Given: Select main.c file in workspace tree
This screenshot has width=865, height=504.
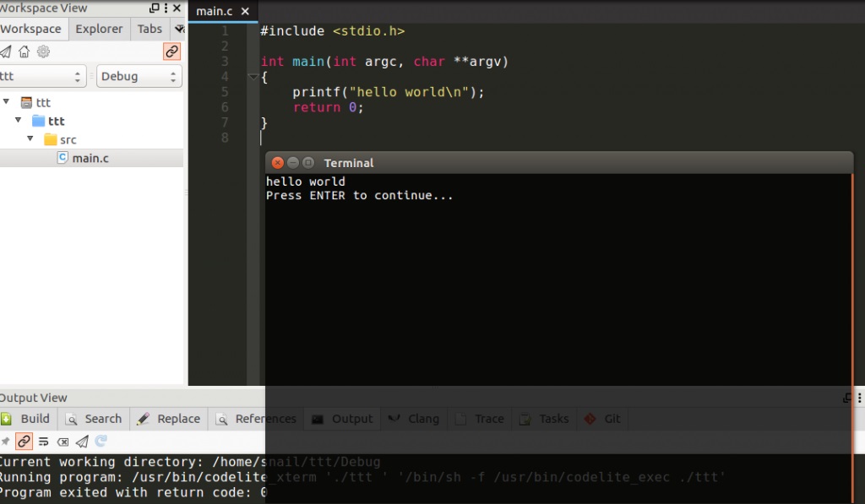Looking at the screenshot, I should [90, 158].
